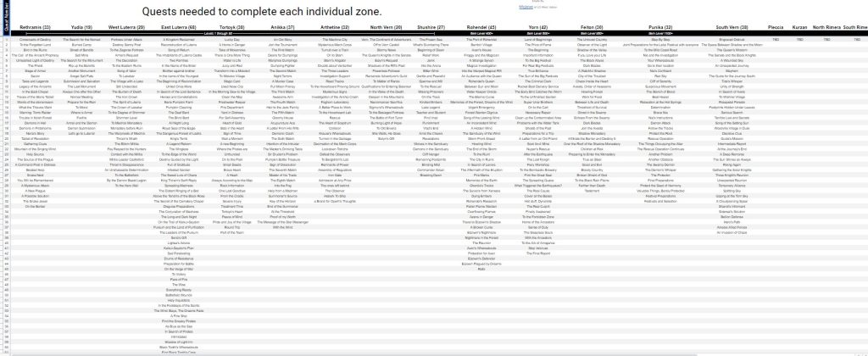Viewport: 868px width, 356px height.
Task: Click the North Rimera column header
Action: coord(826,27)
